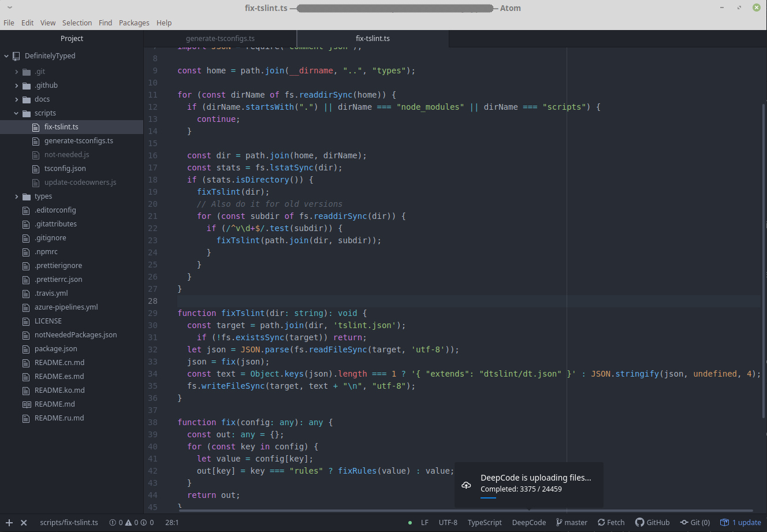Open the GitHub panel from status bar
Screen dimensions: 767x532
[652, 522]
